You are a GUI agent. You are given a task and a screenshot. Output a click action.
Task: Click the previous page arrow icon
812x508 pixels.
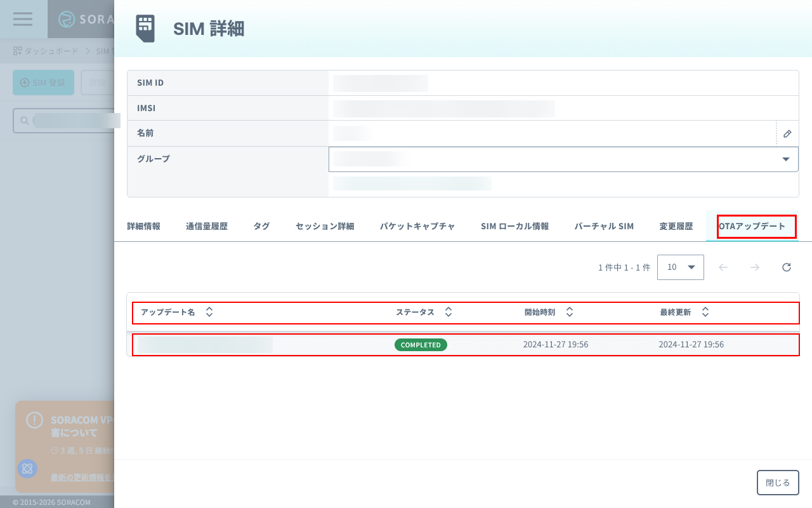(723, 267)
